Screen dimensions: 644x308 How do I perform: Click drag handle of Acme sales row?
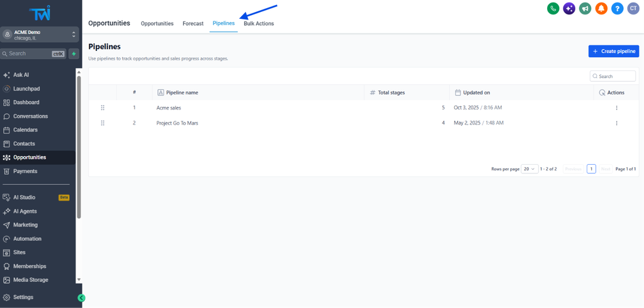[x=103, y=107]
